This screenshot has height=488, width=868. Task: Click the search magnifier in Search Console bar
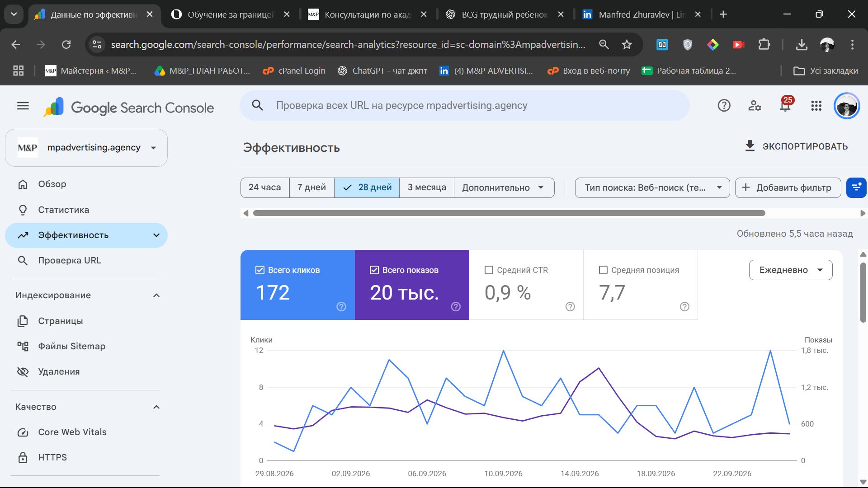coord(257,105)
